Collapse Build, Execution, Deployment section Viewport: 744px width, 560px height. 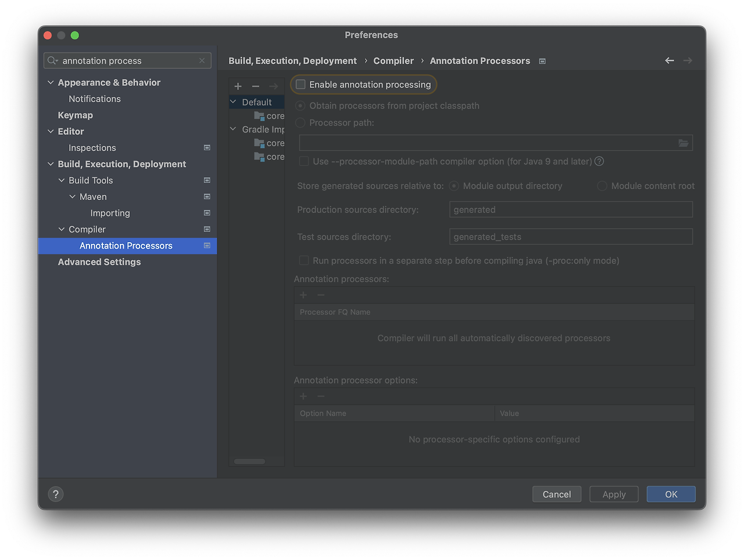click(51, 164)
